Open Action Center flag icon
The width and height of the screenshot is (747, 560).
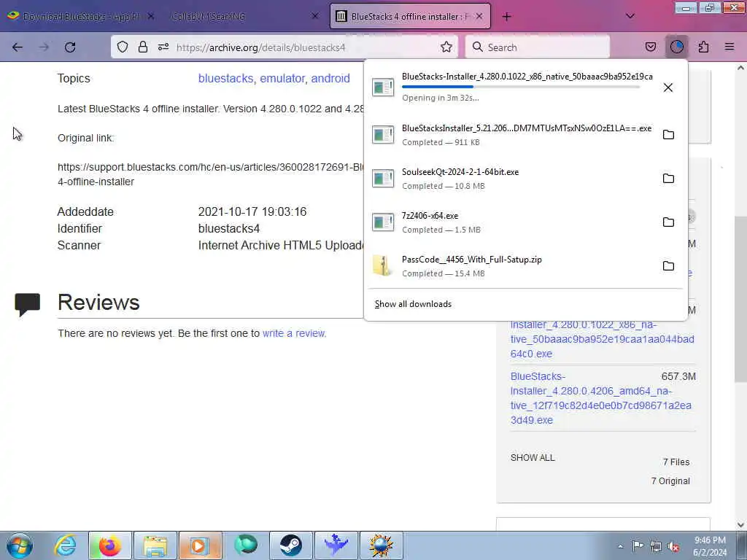pos(638,545)
